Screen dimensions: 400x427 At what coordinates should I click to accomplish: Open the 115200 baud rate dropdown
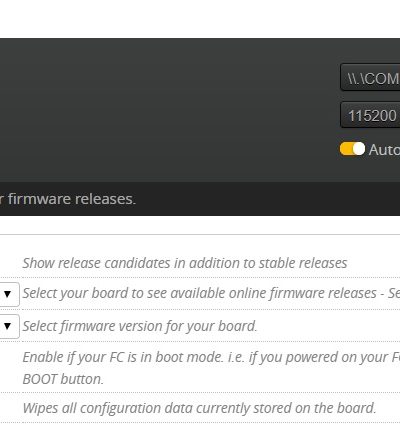[370, 115]
